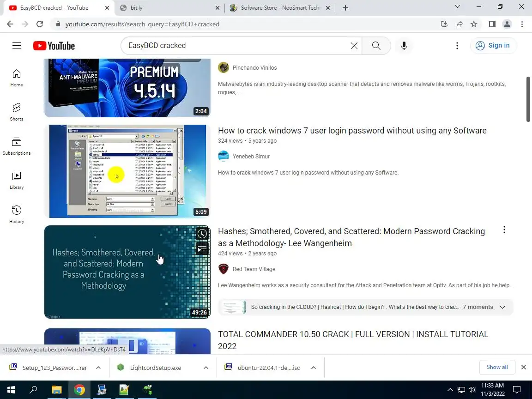Run search with the magnifier button
The image size is (532, 399).
(376, 45)
